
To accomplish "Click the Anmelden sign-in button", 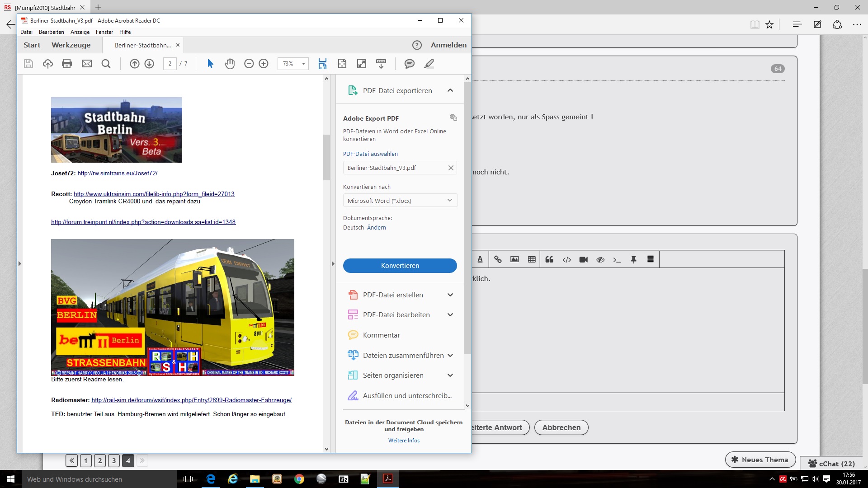I will (x=448, y=45).
